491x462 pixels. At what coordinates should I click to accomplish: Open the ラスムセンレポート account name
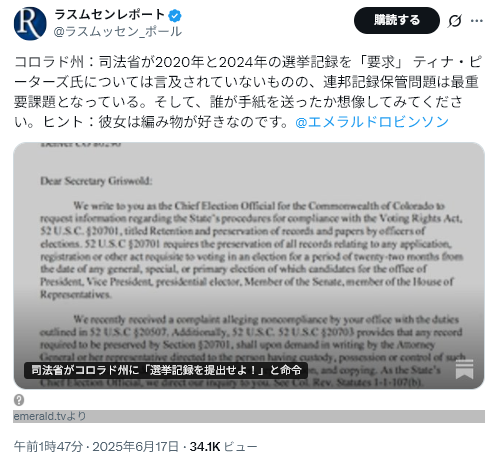tap(110, 15)
